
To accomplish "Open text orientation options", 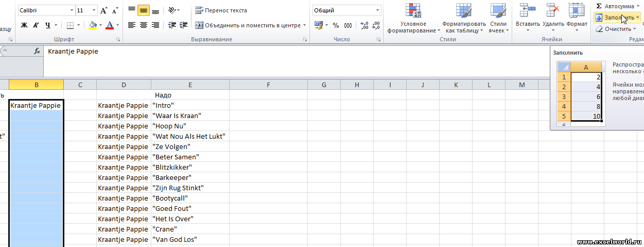I will coord(174,10).
